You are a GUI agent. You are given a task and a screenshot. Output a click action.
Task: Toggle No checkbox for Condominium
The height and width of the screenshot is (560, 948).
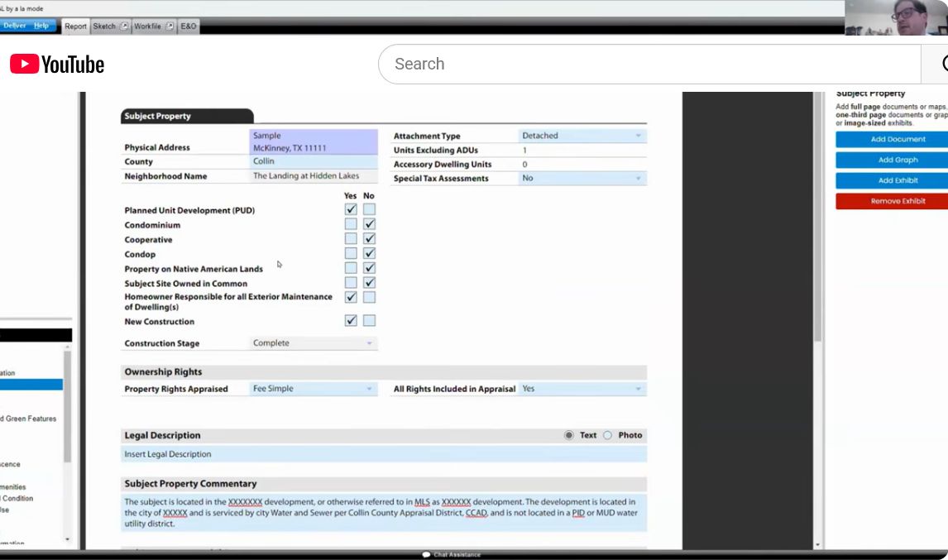[x=369, y=224]
